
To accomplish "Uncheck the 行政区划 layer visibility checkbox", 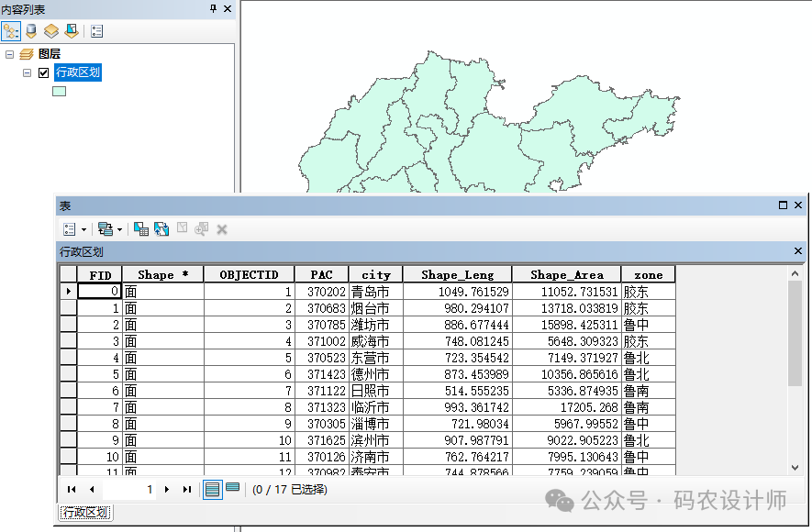I will (43, 72).
